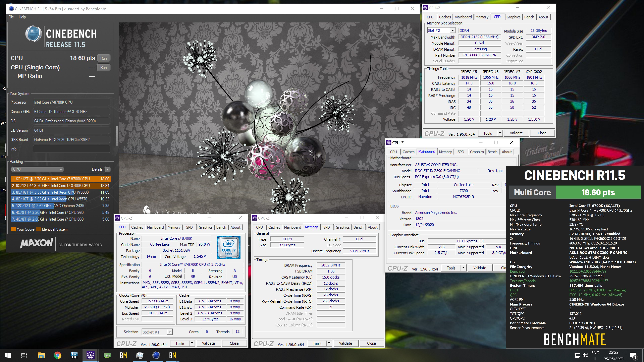Viewport: 644px width, 362px height.
Task: Click the blue bars icon next to Chrome
Action: pos(74,355)
